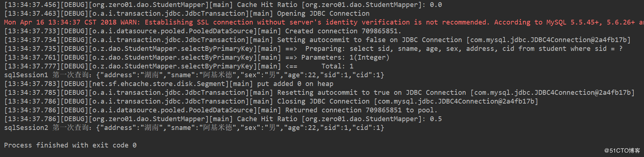Select the Setting autocommit to false line
The image size is (644, 157).
point(317,40)
